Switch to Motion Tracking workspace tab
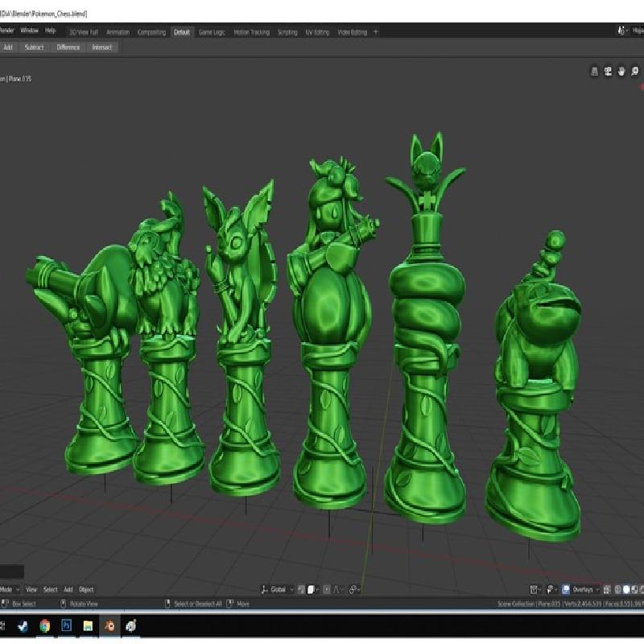644x644 pixels. 252,32
